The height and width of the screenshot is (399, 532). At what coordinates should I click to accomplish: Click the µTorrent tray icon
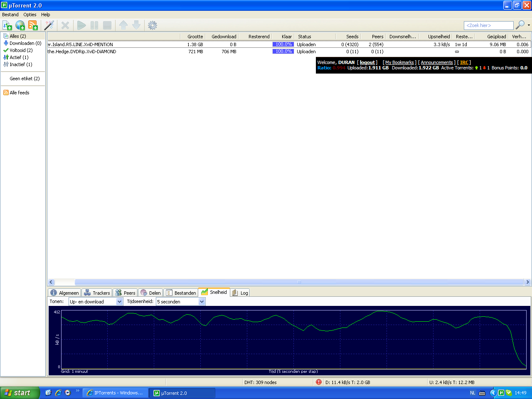click(501, 393)
